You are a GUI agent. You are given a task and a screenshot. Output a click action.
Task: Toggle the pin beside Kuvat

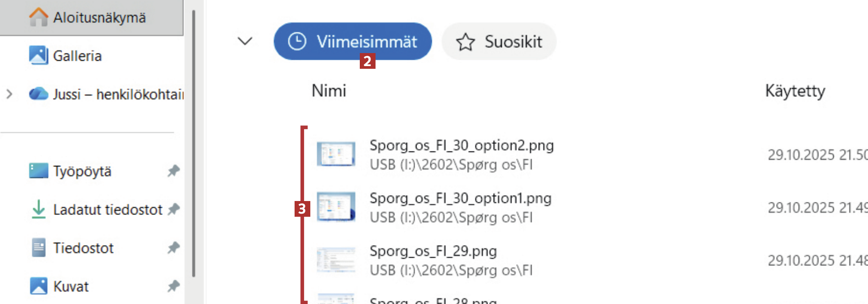coord(174,286)
